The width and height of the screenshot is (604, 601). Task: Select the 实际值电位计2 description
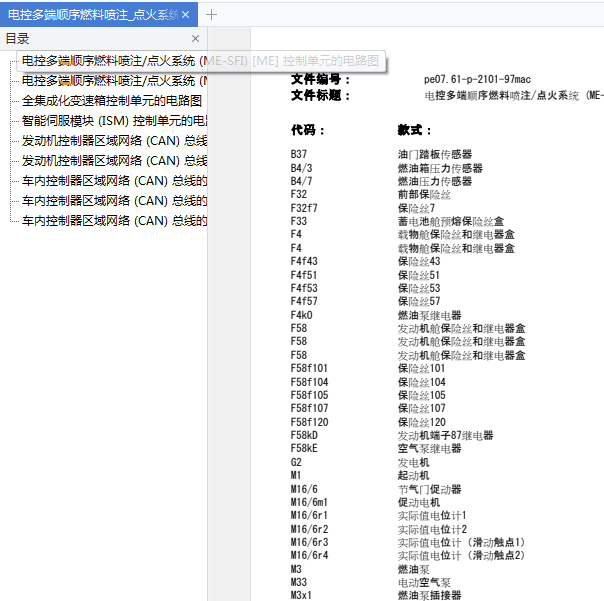[432, 529]
